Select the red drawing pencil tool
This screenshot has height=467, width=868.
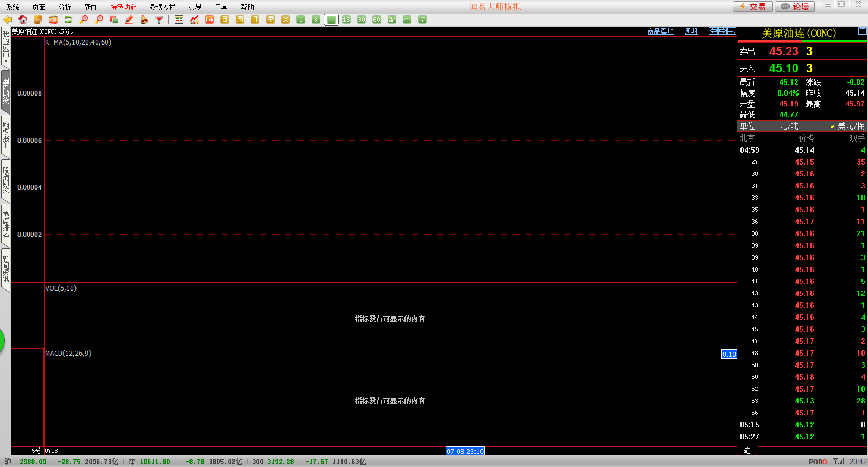[x=129, y=20]
